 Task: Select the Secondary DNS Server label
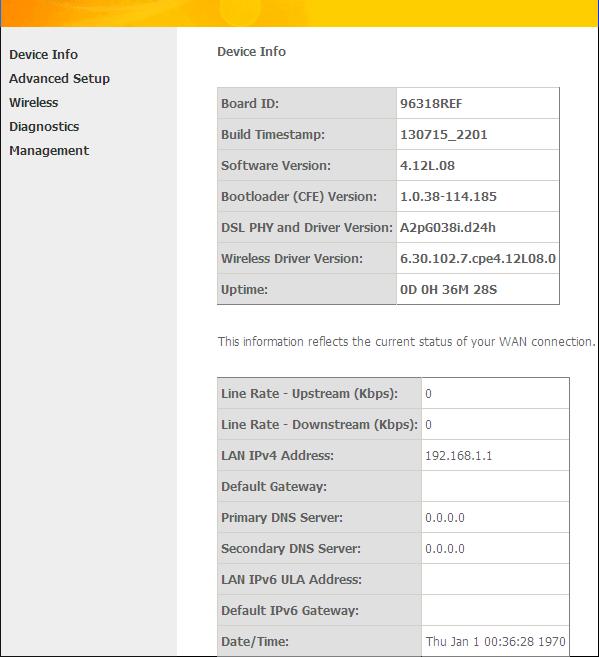click(x=291, y=548)
